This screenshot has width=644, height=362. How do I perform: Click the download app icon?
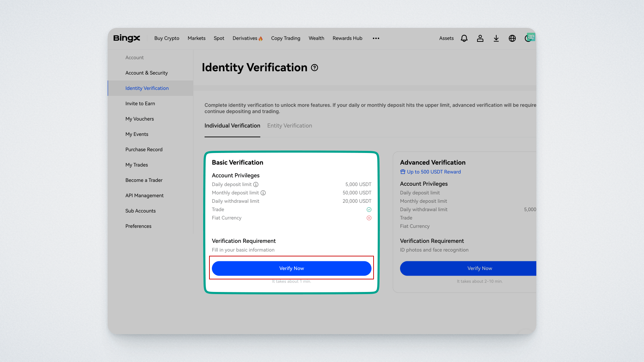coord(496,38)
